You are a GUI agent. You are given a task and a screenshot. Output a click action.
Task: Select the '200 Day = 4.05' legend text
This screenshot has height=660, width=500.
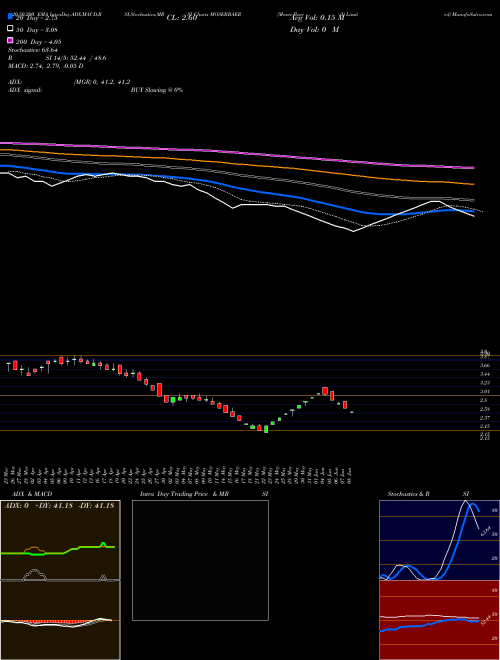point(38,42)
